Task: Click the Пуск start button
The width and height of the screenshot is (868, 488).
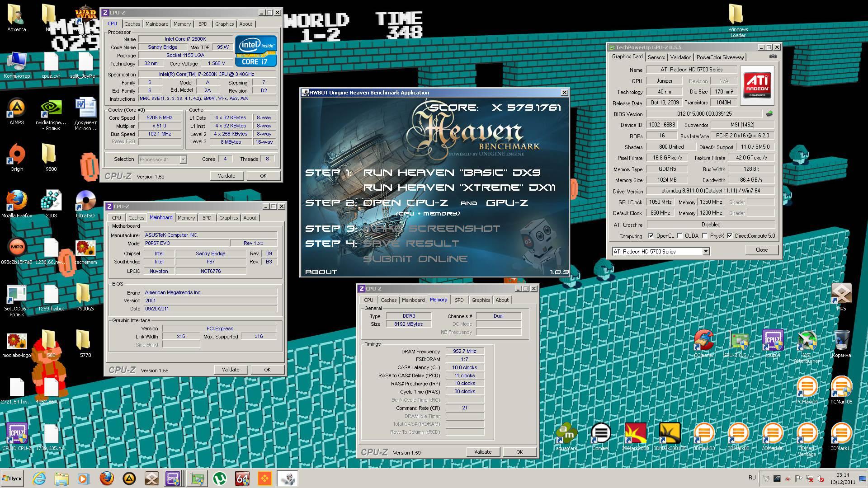Action: (x=12, y=479)
